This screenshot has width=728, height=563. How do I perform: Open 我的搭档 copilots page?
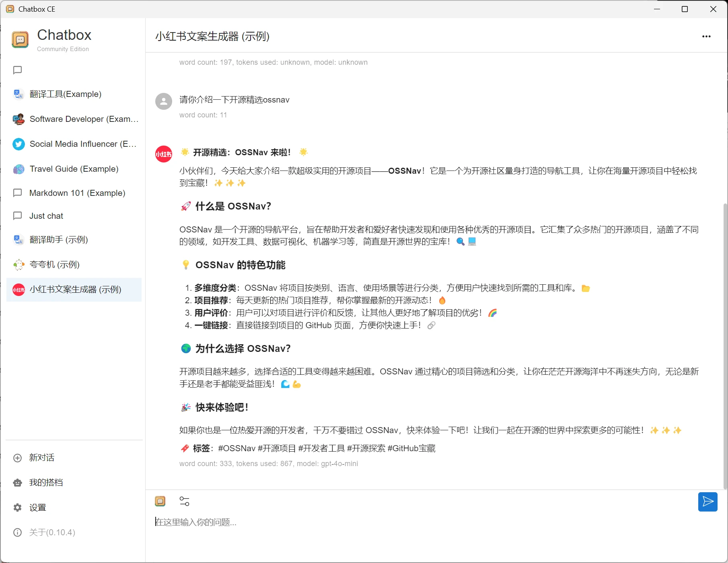point(46,483)
